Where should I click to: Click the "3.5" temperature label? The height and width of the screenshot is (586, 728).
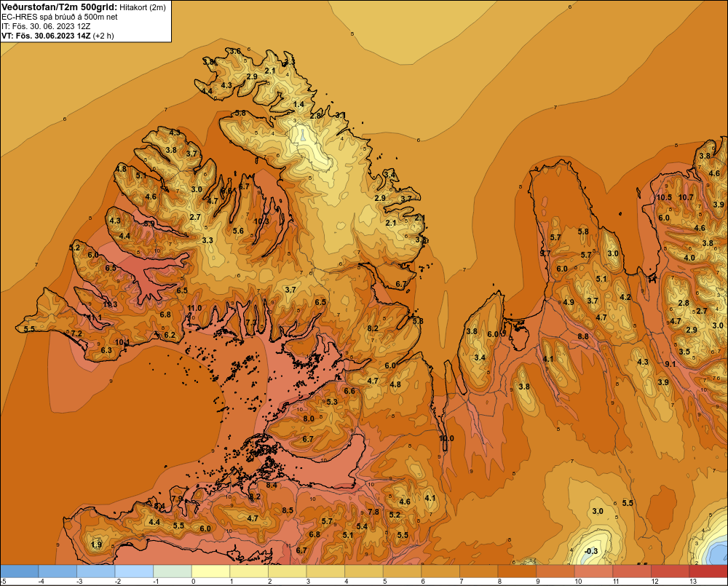pyautogui.click(x=684, y=352)
